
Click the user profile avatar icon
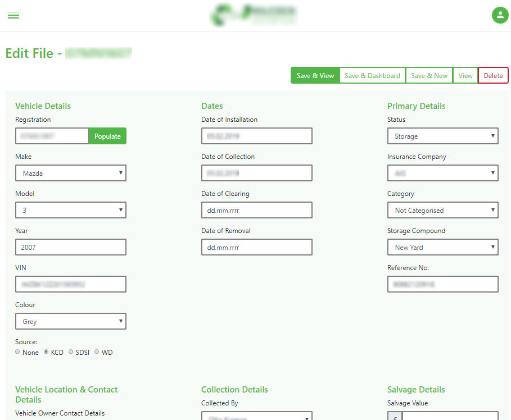(500, 15)
